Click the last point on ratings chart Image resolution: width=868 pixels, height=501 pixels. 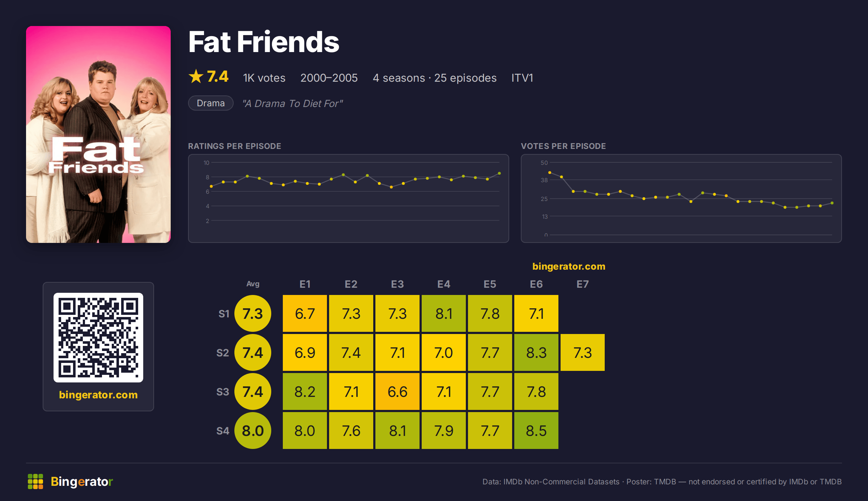tap(499, 174)
